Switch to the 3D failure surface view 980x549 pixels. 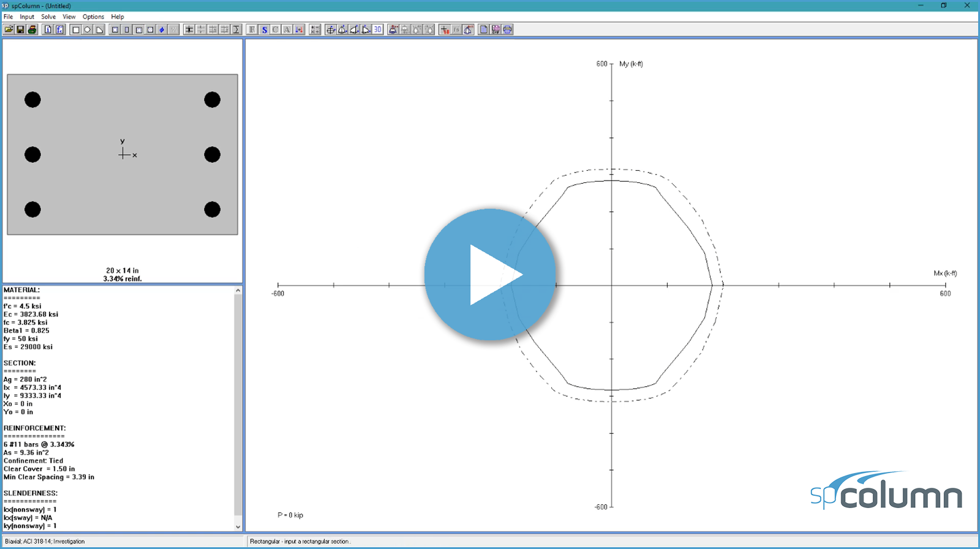tap(377, 29)
